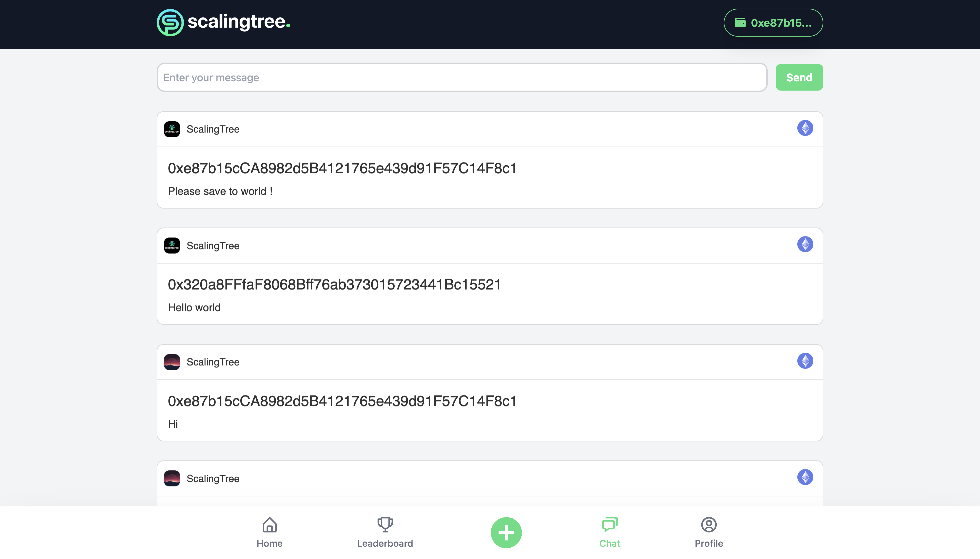Image resolution: width=980 pixels, height=559 pixels.
Task: Click the message input field
Action: (x=462, y=77)
